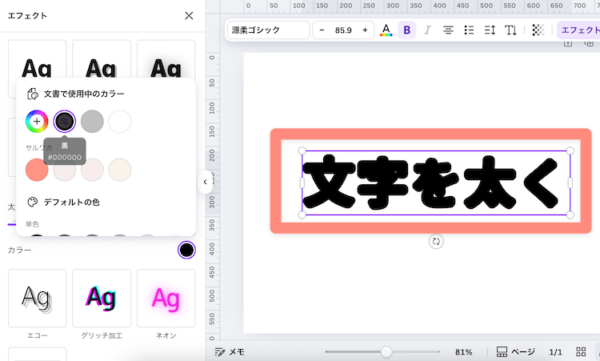Viewport: 600px width, 361px height.
Task: Edit the 85.9 font size field
Action: 343,30
